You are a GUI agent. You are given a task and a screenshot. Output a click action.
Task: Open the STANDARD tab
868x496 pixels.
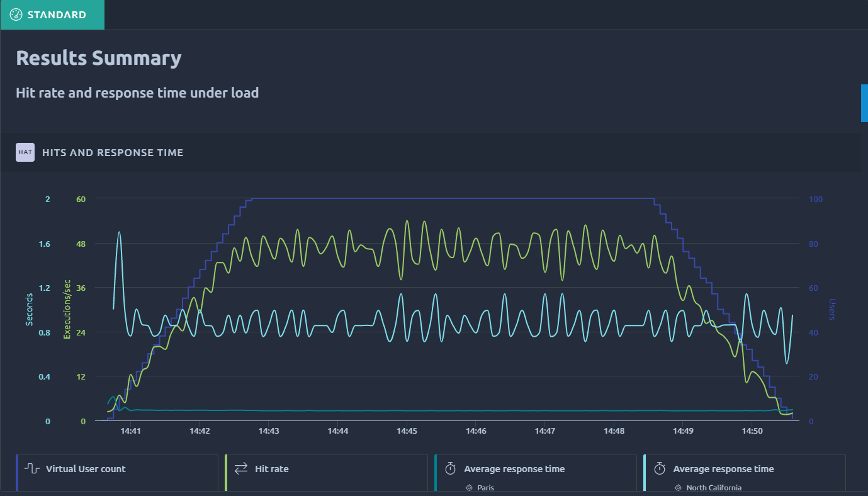pos(52,14)
